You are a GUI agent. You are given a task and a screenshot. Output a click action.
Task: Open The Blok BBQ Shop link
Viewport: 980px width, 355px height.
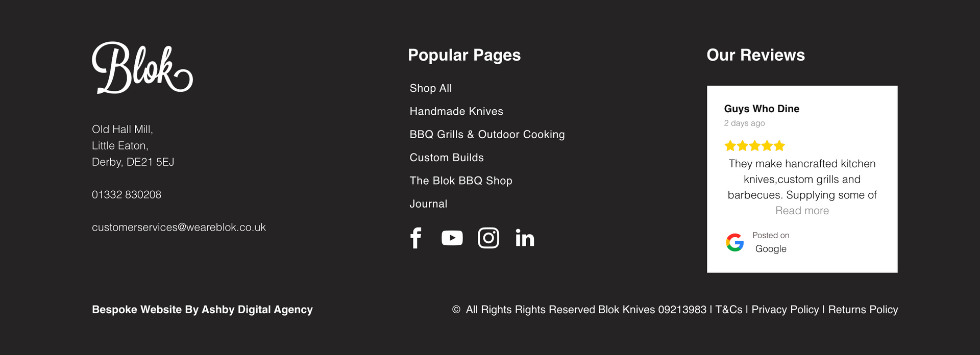(x=461, y=181)
